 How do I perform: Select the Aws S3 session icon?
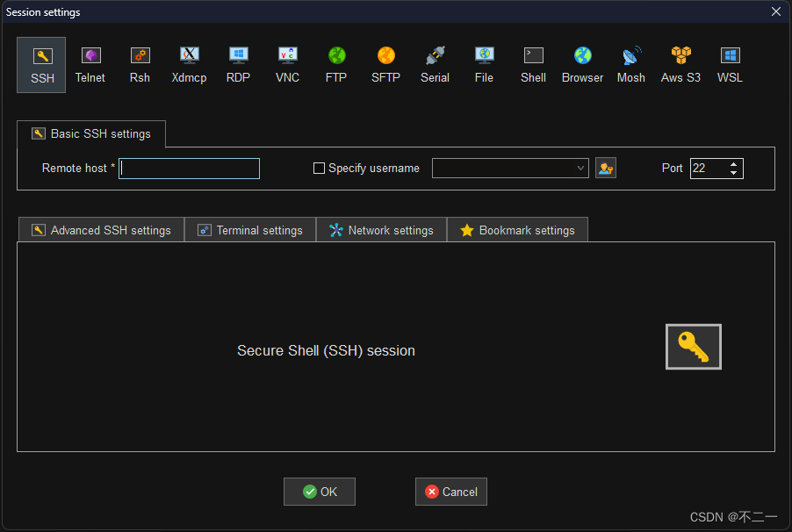(680, 63)
